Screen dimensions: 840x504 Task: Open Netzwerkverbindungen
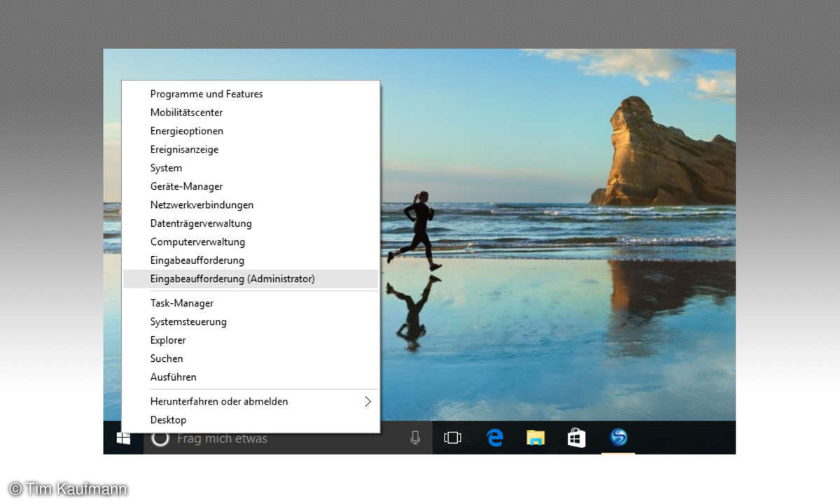pos(251,205)
